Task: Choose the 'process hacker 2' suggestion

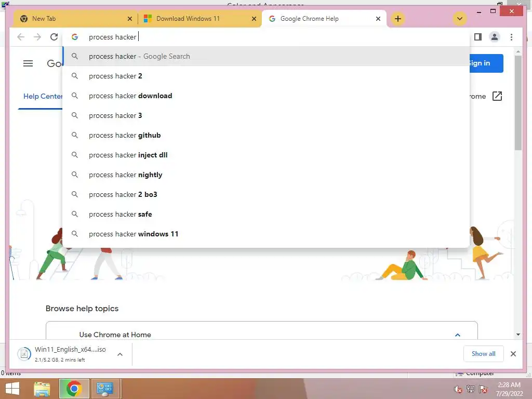Action: pyautogui.click(x=267, y=76)
